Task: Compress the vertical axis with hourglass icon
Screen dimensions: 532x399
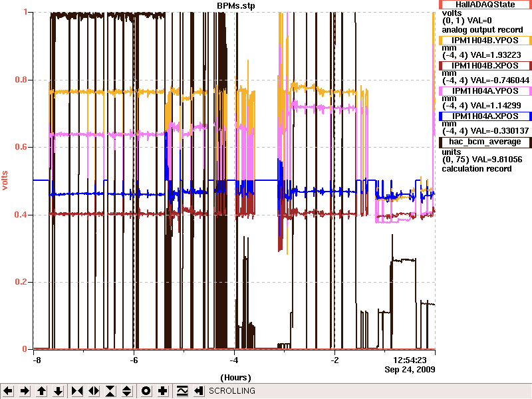Action: tap(110, 391)
